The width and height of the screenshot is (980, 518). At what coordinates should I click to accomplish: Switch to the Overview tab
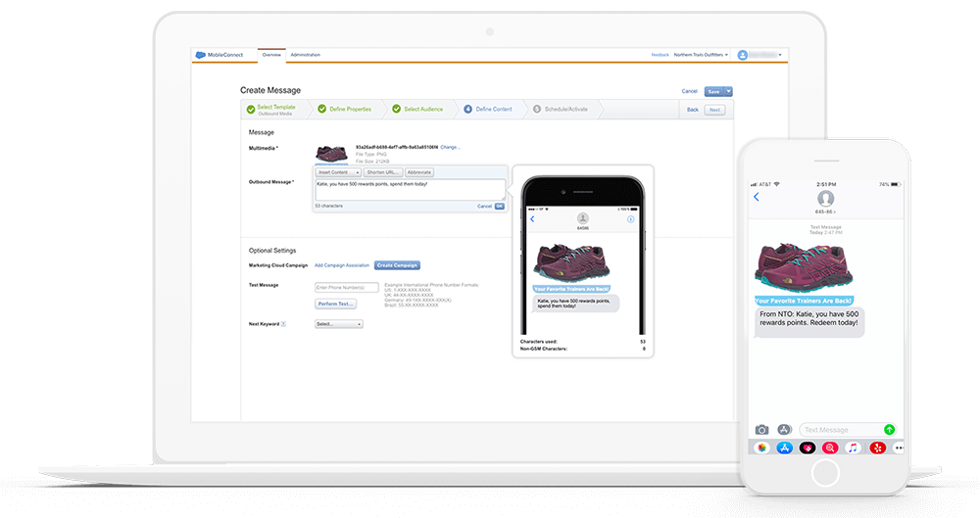pos(271,55)
